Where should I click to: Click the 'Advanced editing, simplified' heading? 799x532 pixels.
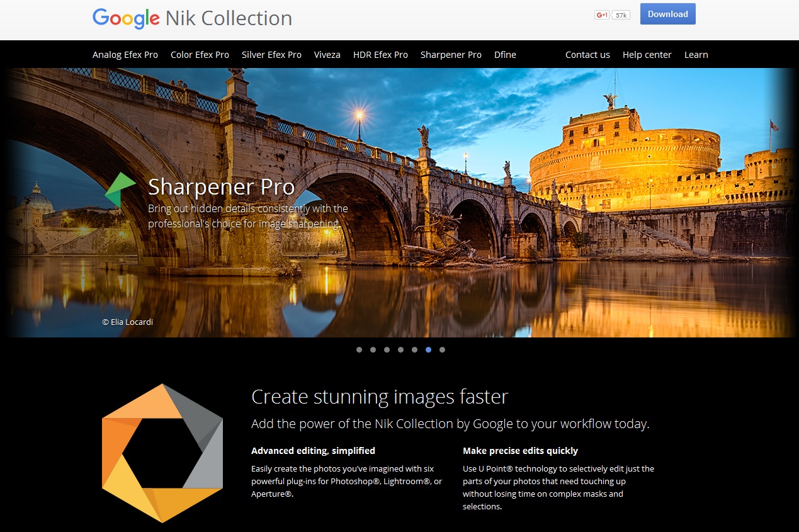pyautogui.click(x=313, y=451)
